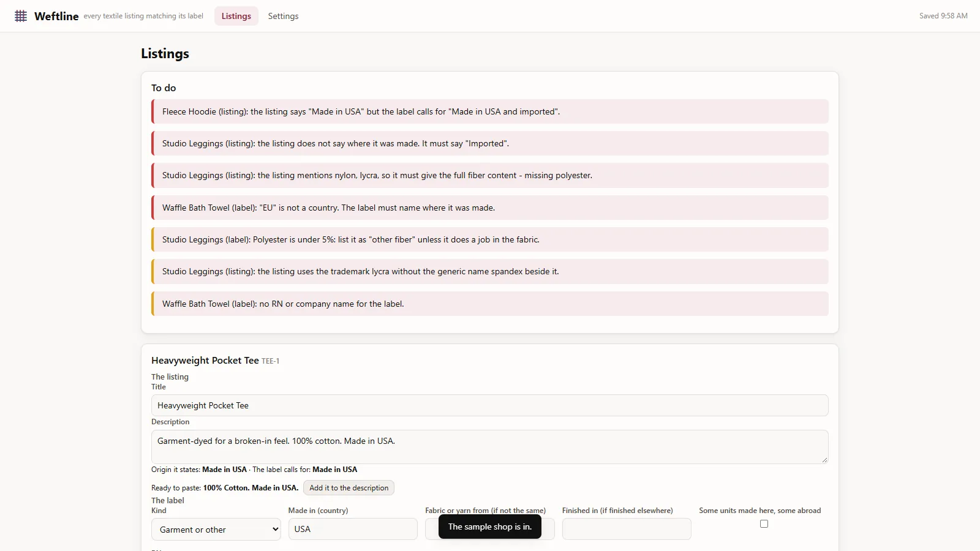Focus the Title field 'Heavyweight Pocket Tee'

(x=490, y=405)
